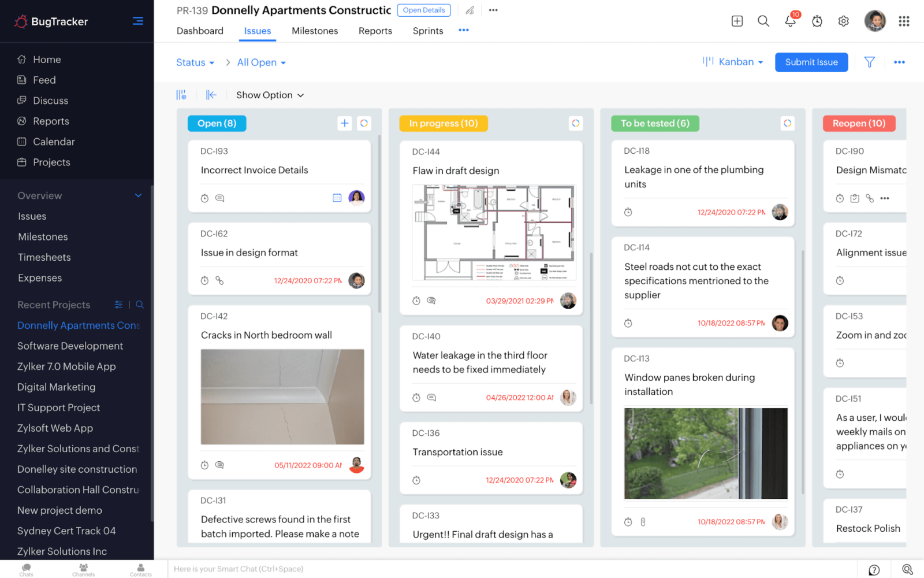Open the apps grid launcher

coord(904,21)
